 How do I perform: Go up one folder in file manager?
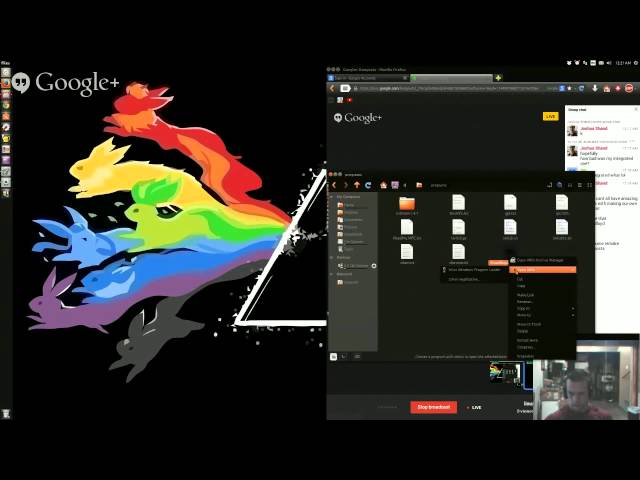point(357,185)
